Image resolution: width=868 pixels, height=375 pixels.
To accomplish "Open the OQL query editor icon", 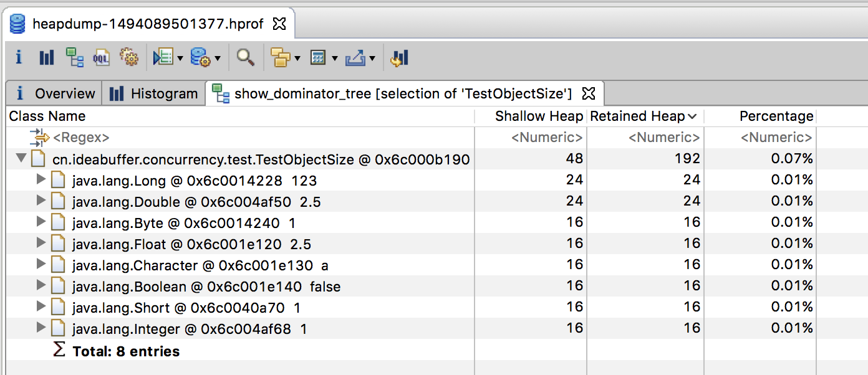I will click(101, 58).
